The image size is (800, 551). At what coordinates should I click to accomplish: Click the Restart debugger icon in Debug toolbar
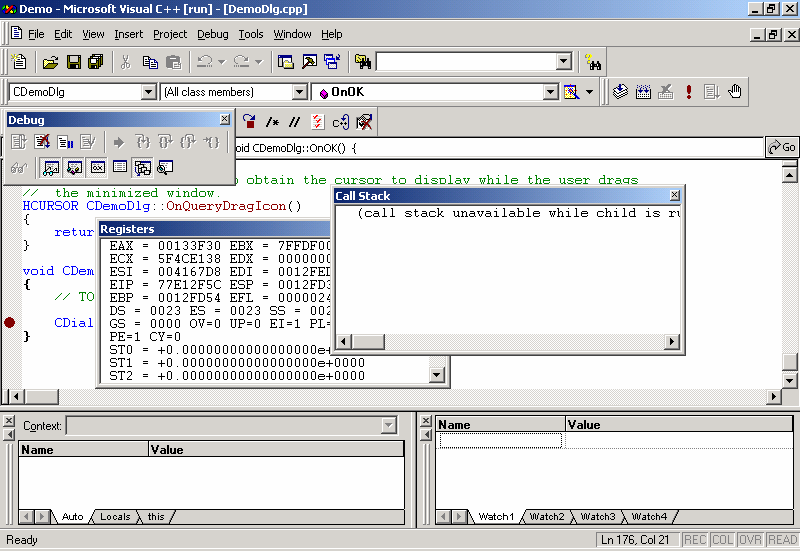(x=19, y=142)
